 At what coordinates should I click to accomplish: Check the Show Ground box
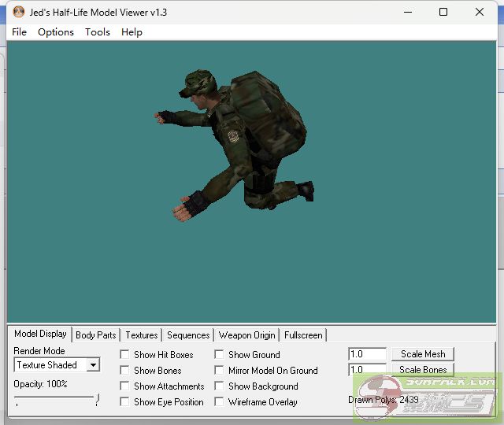[x=219, y=355]
